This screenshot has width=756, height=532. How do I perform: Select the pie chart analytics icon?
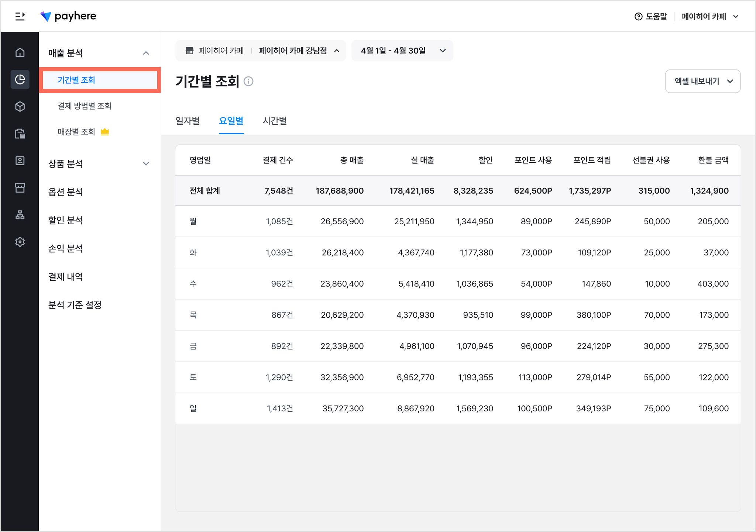click(x=20, y=79)
